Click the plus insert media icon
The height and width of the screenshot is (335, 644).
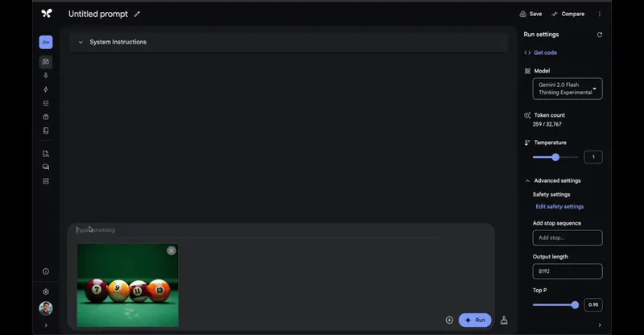coord(449,321)
